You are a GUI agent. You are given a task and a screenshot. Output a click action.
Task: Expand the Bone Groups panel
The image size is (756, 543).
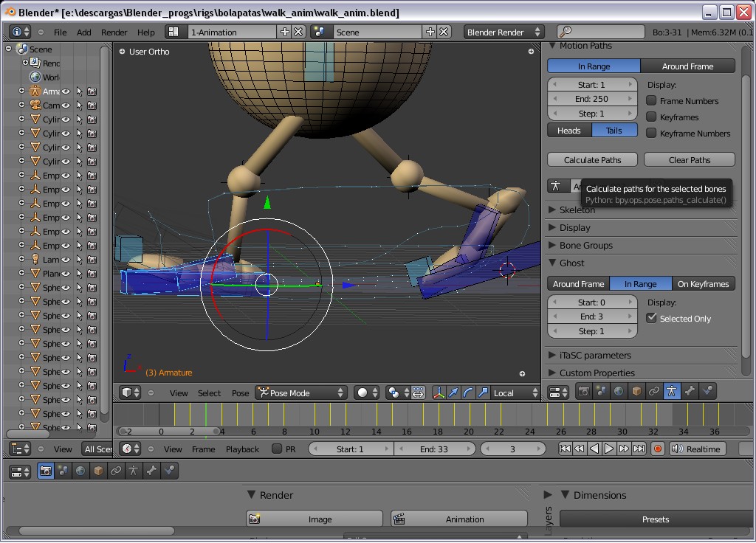tap(552, 245)
